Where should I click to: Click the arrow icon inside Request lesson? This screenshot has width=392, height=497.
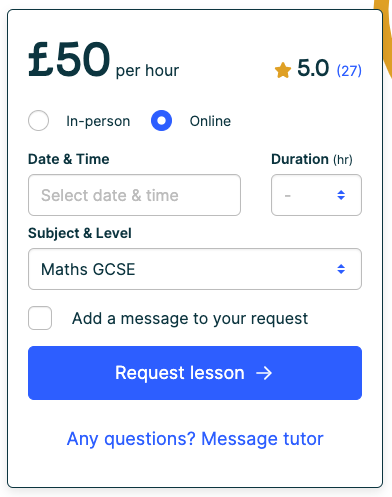pos(264,373)
